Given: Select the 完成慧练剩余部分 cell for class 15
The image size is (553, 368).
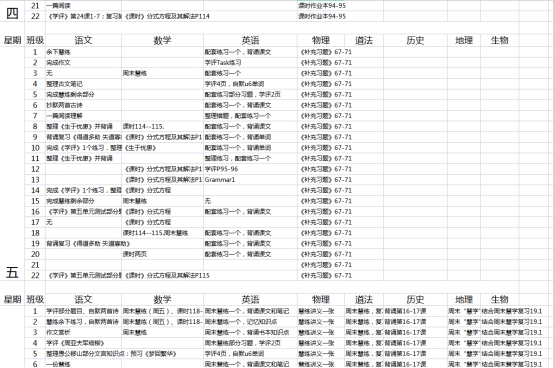Looking at the screenshot, I should pos(84,201).
